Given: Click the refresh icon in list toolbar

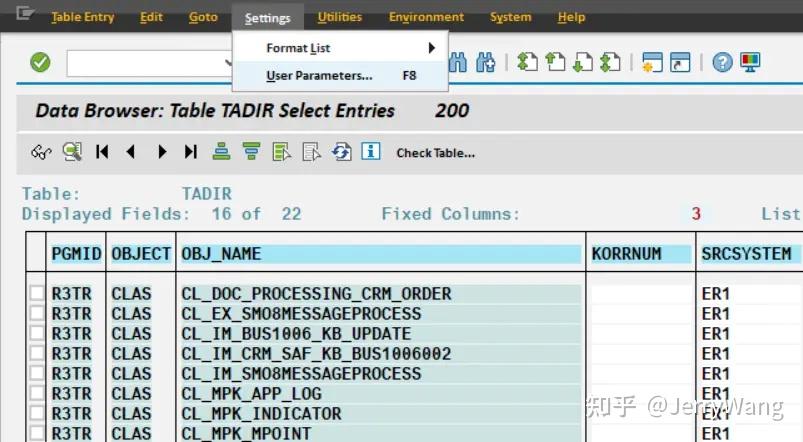Looking at the screenshot, I should (x=342, y=152).
